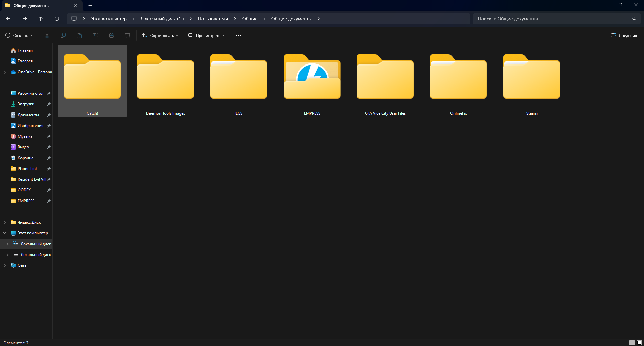This screenshot has height=346, width=644.
Task: Click the Rename icon in toolbar
Action: coord(95,35)
